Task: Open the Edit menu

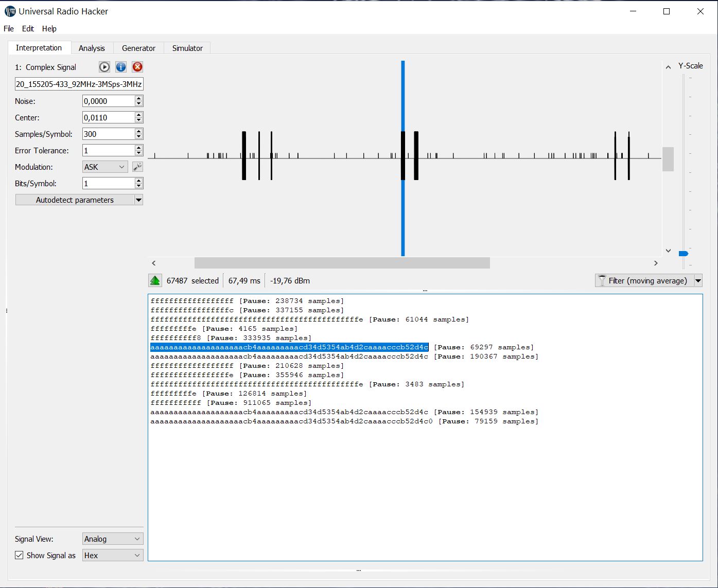Action: (x=28, y=29)
